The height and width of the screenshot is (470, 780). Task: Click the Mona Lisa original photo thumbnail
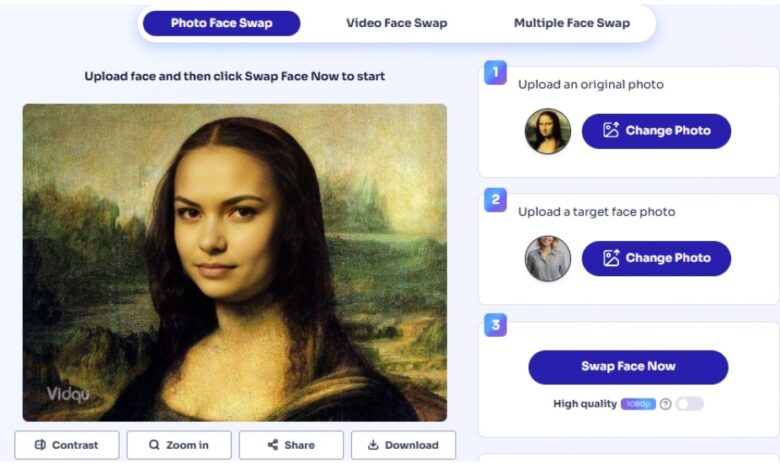(x=547, y=131)
